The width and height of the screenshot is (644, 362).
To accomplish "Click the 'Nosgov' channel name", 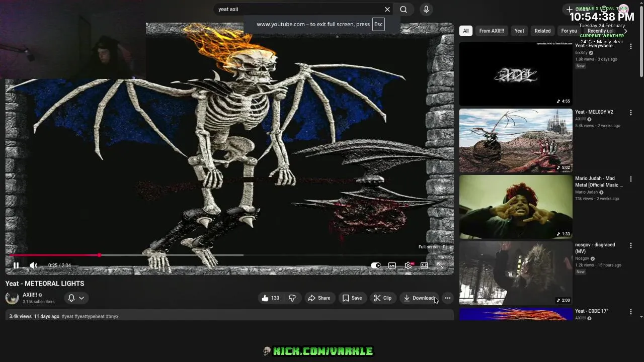I will 582,258.
